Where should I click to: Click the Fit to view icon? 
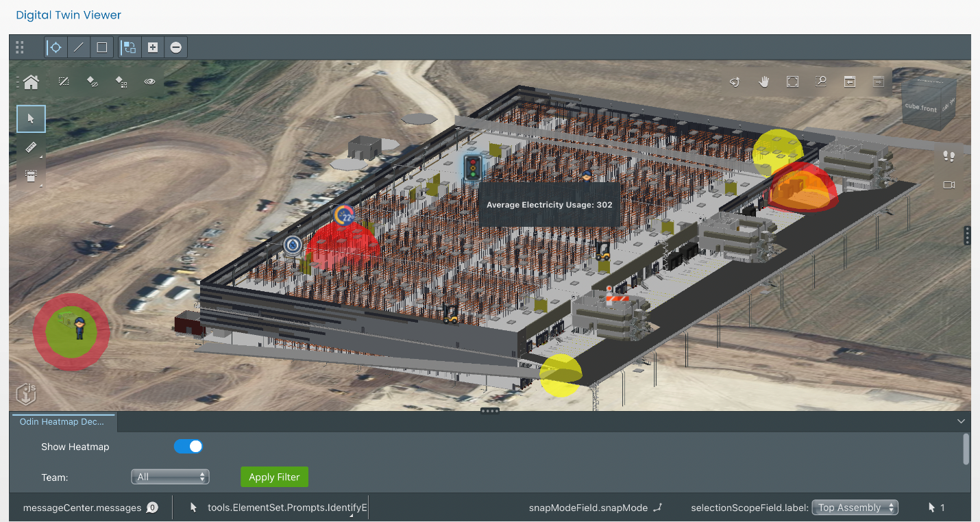792,81
